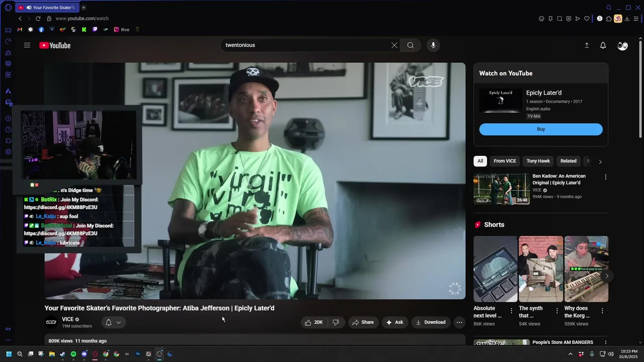Open Easy Setup sliders icon
Image resolution: width=644 pixels, height=362 pixels.
pyautogui.click(x=636, y=19)
